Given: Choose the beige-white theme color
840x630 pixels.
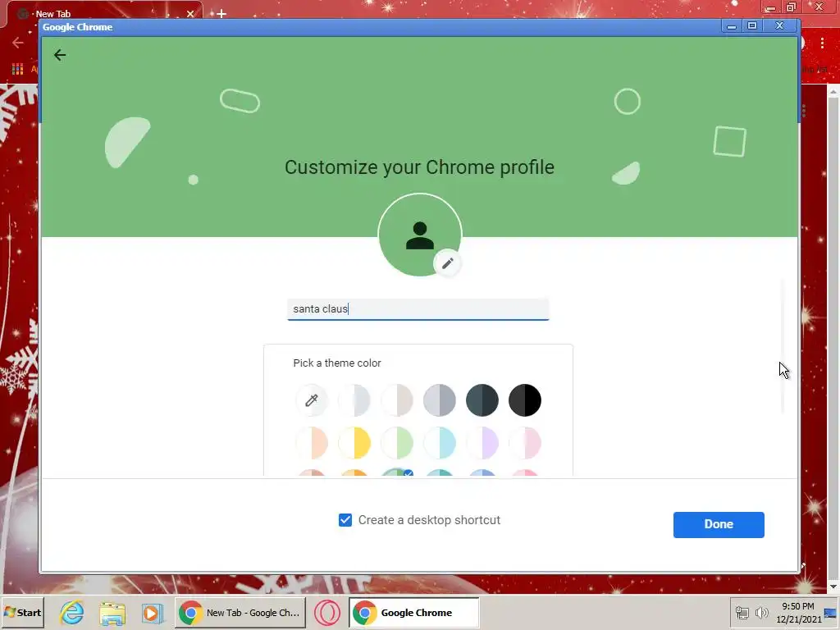Looking at the screenshot, I should [x=397, y=400].
